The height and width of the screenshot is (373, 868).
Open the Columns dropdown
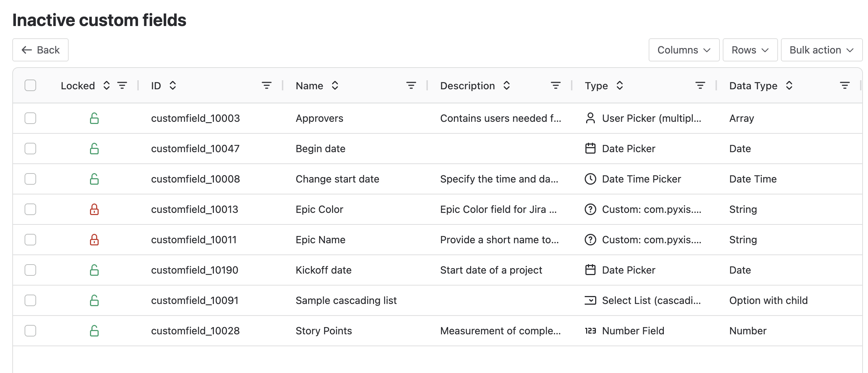(684, 50)
